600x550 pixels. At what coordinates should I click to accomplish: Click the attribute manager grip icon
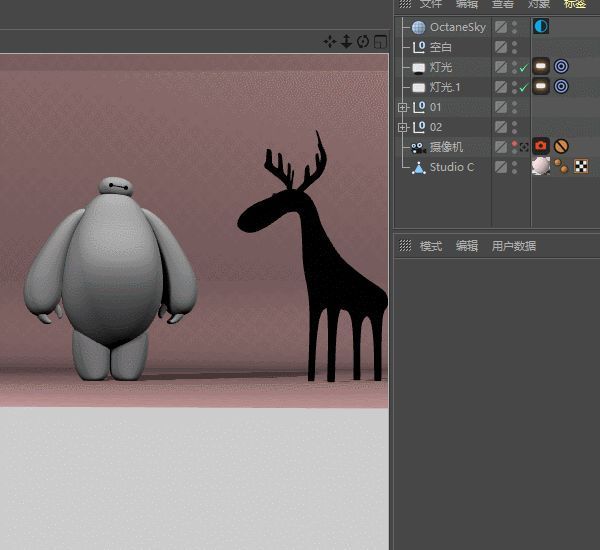pyautogui.click(x=405, y=245)
